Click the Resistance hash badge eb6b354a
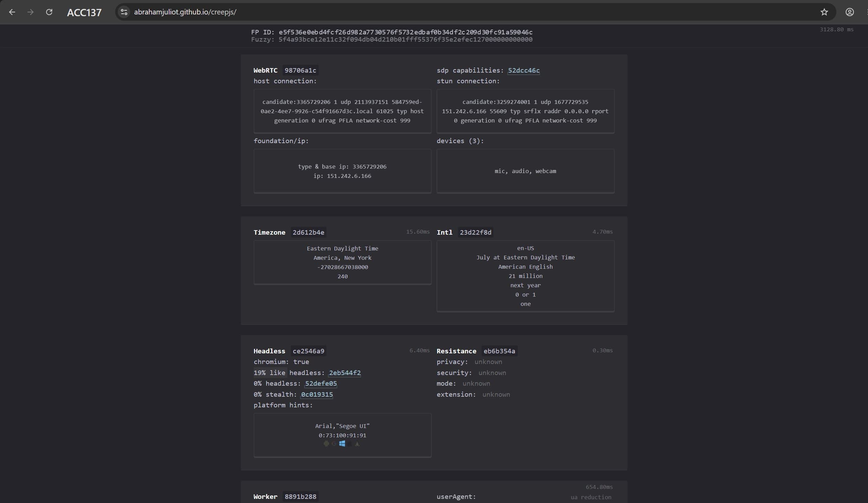868x503 pixels. pos(499,351)
